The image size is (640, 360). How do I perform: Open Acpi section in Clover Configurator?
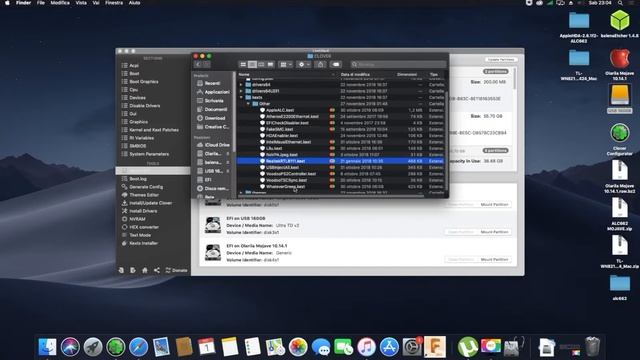(134, 65)
